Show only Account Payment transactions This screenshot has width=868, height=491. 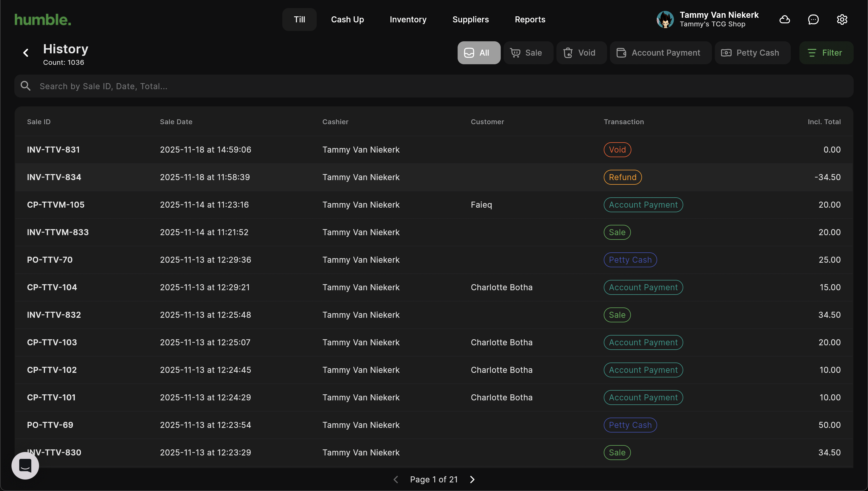tap(660, 53)
